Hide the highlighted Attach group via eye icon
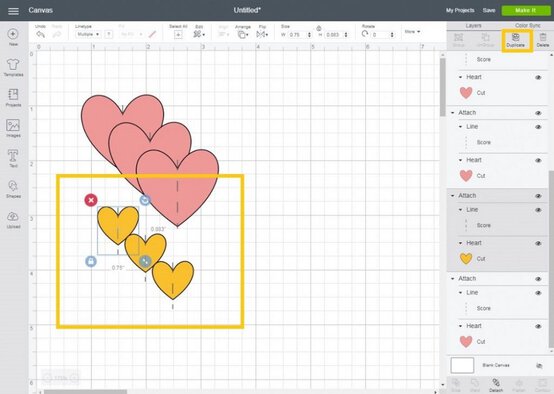 tap(538, 196)
